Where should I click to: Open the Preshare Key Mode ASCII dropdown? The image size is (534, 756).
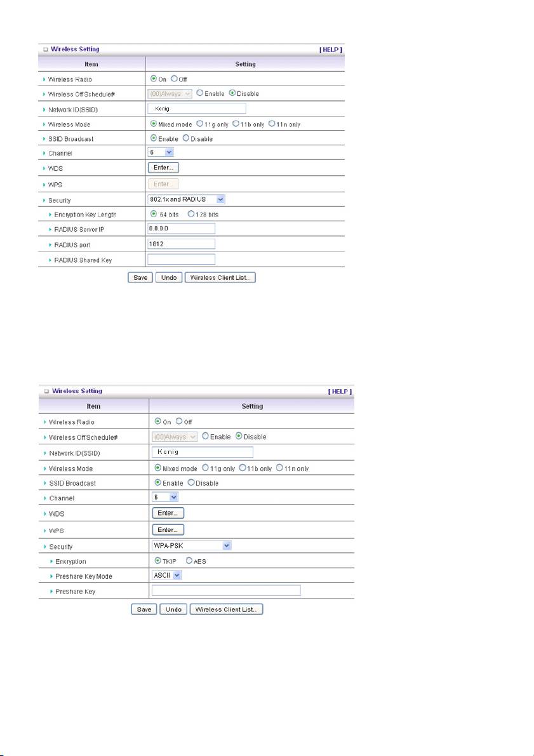(167, 575)
